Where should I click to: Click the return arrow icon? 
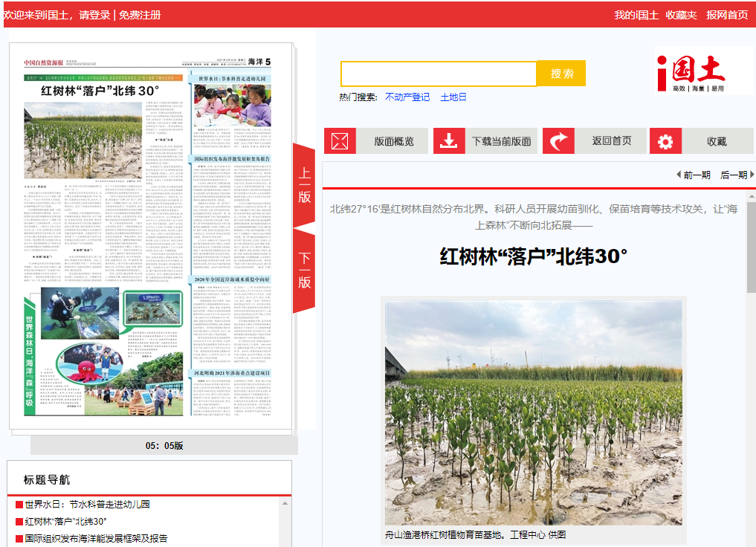(x=558, y=141)
